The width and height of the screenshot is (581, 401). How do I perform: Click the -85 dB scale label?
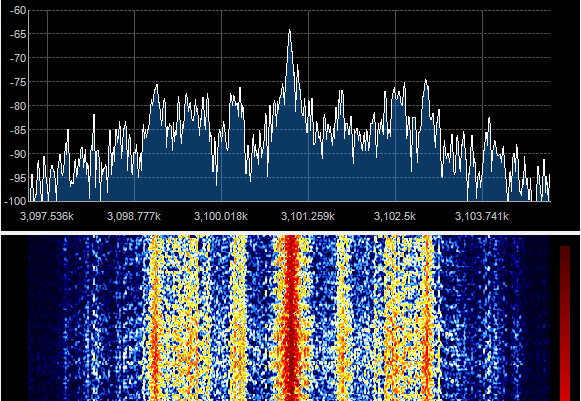tap(18, 130)
